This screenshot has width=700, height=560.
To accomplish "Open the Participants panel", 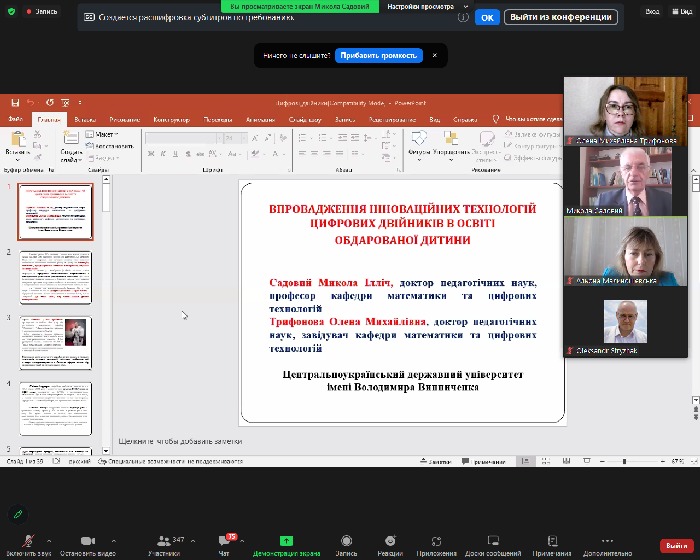I will coord(164,541).
